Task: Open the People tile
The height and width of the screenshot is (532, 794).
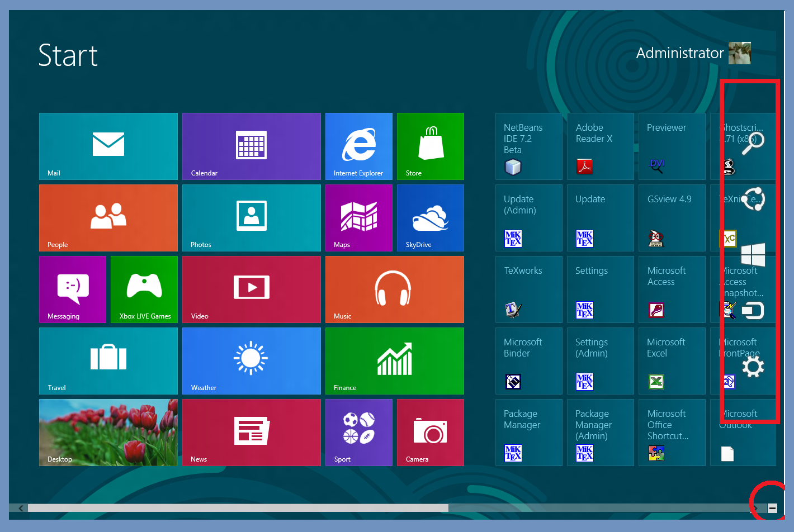Action: (x=108, y=218)
